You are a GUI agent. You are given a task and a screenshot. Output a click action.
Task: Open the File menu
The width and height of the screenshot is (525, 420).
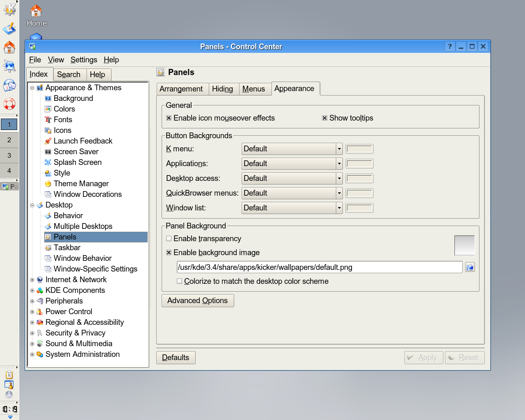tap(35, 60)
